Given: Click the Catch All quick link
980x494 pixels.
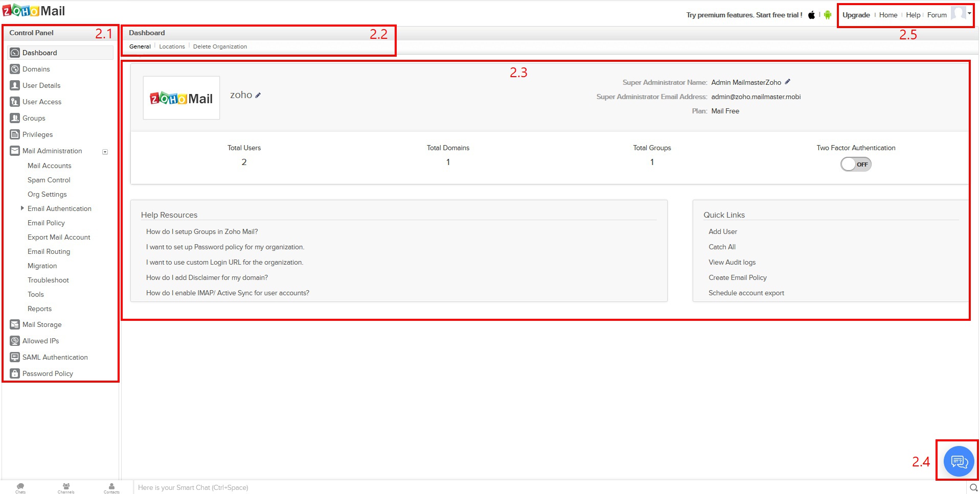Looking at the screenshot, I should [722, 247].
